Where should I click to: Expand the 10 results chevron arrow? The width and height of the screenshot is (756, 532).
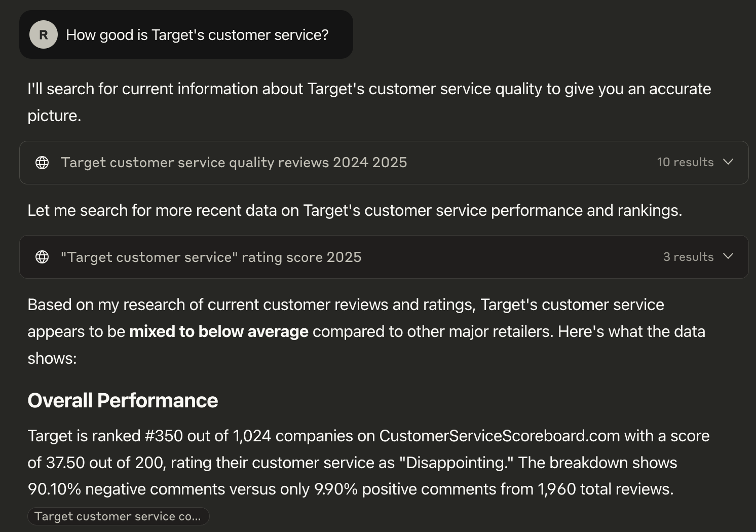pyautogui.click(x=728, y=162)
